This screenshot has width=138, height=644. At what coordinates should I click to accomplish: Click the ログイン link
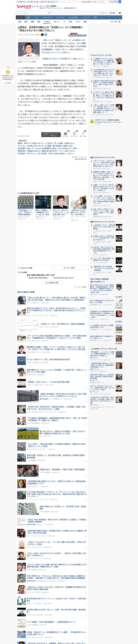(x=42, y=8)
